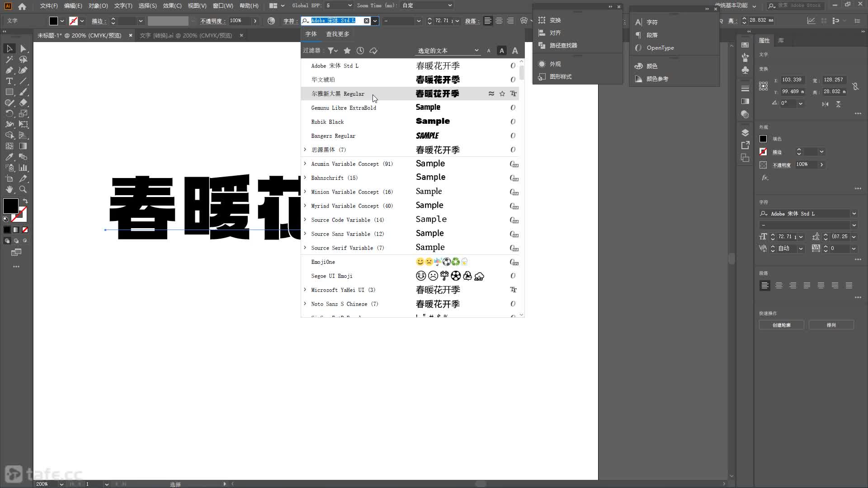
Task: Open 效果(C) menu
Action: [x=172, y=6]
